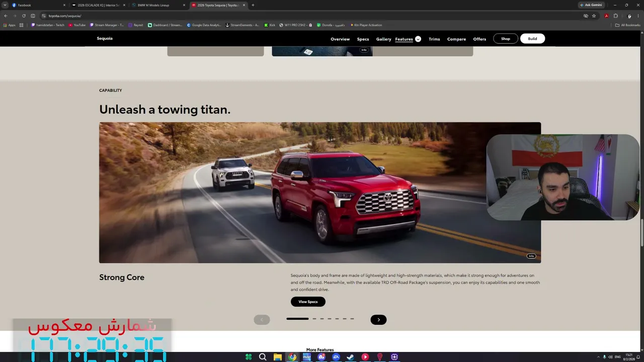Open the Offers section
The width and height of the screenshot is (644, 362).
pos(479,39)
